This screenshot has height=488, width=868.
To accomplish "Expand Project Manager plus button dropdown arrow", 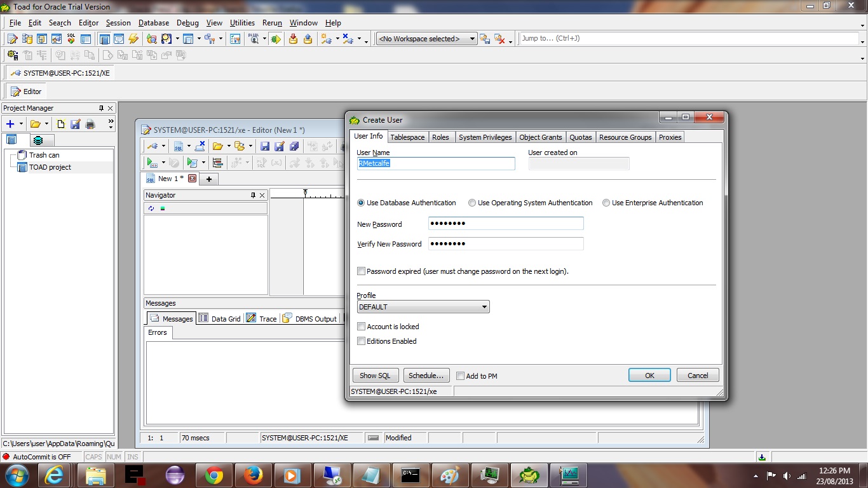I will click(21, 124).
